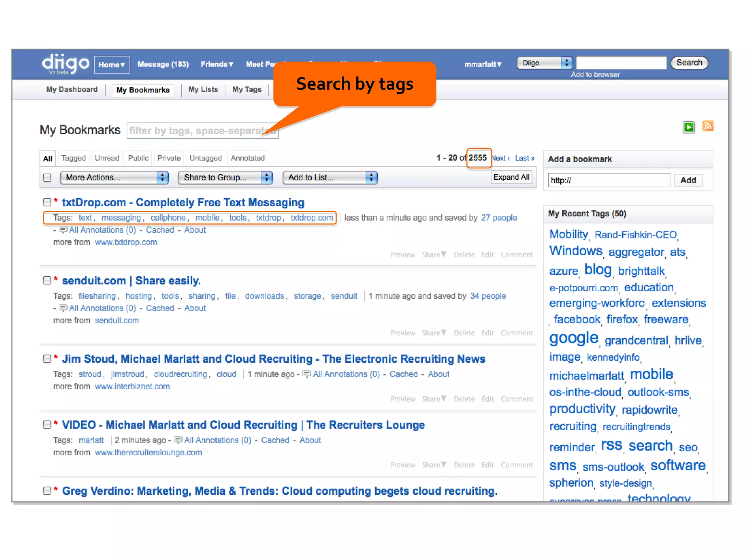Viewport: 747px width, 560px height.
Task: Check the Greg Verdino bookmark checkbox
Action: click(47, 491)
